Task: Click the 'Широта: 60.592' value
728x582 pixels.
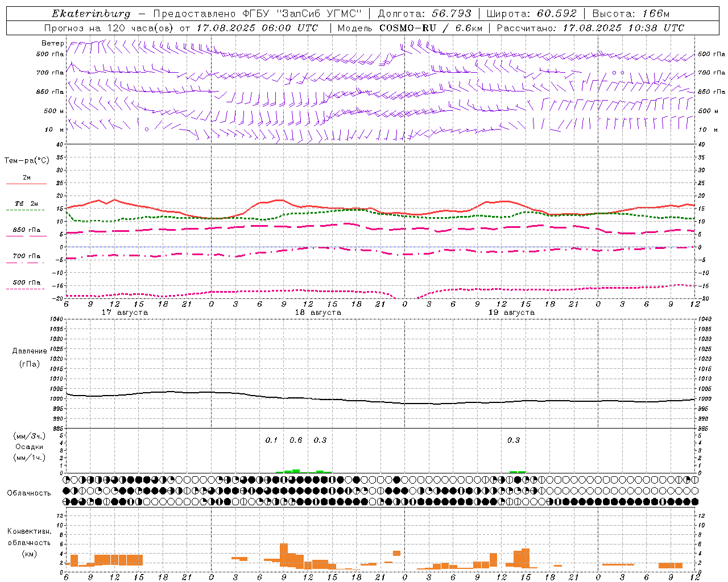Action: 532,14
